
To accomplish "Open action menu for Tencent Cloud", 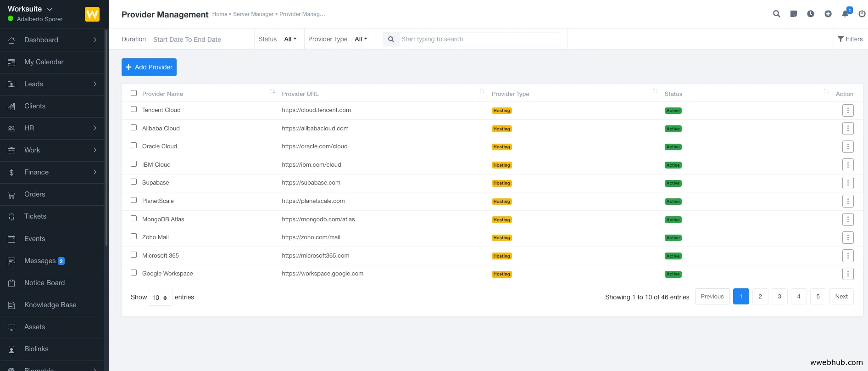I will [847, 110].
